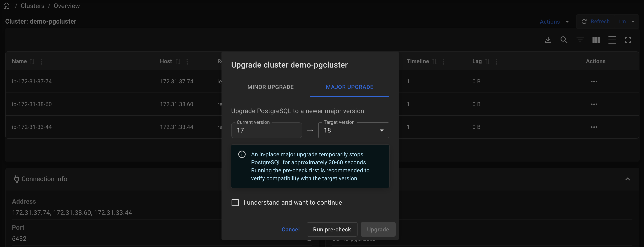Click host cell 172.31.38.60
This screenshot has height=247, width=644.
point(176,104)
